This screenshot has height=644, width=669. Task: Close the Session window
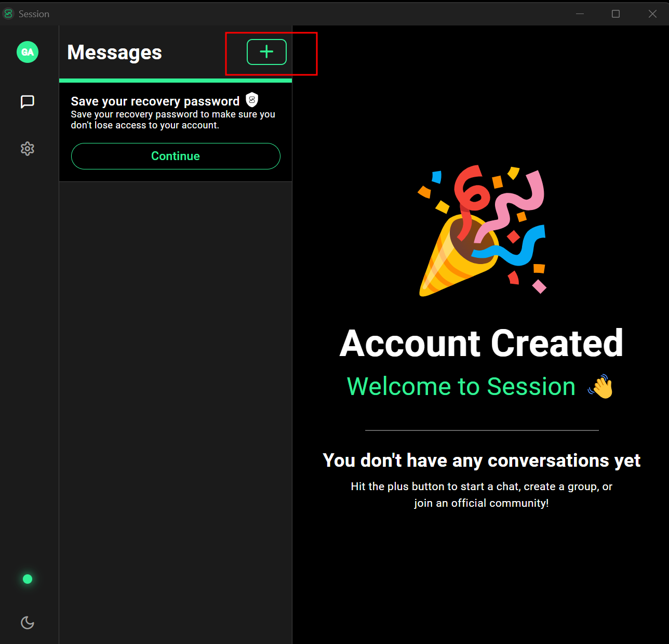pos(653,14)
